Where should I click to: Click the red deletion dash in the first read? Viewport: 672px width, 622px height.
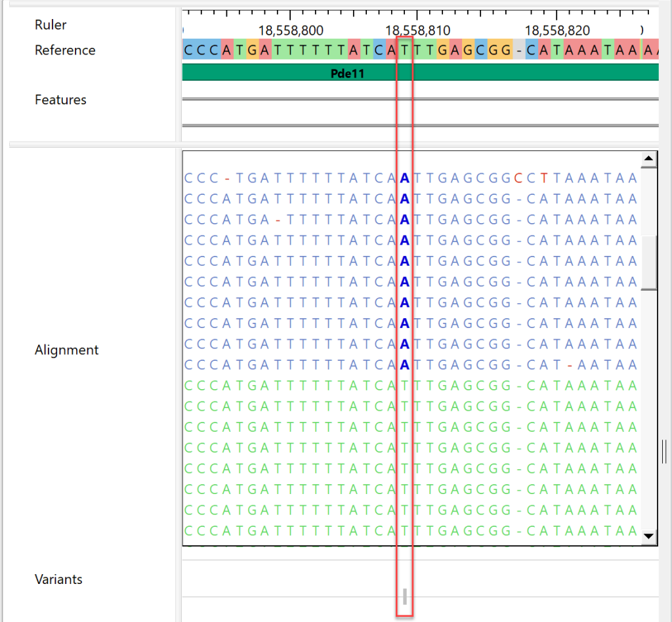coord(227,178)
